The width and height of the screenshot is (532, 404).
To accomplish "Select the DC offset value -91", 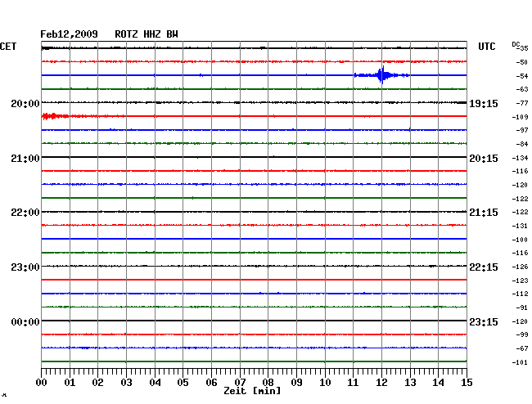I will 521,307.
